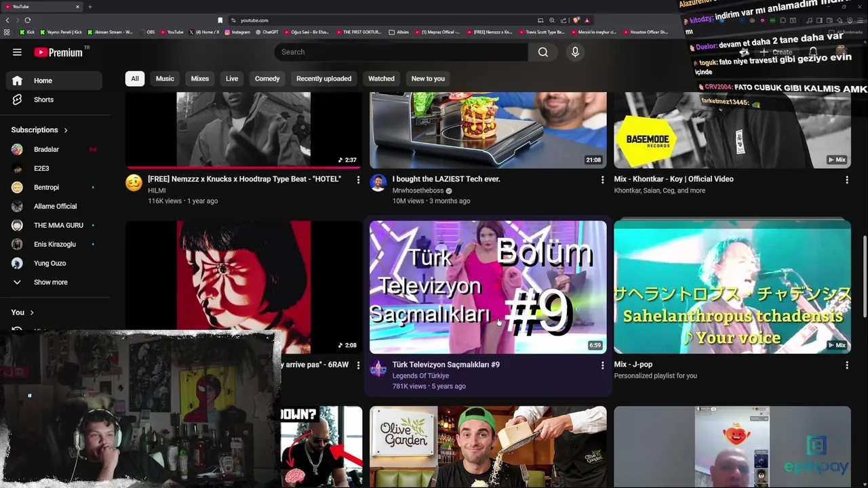Screen dimensions: 868x488
Task: Reload the page in browser
Action: pos(27,20)
